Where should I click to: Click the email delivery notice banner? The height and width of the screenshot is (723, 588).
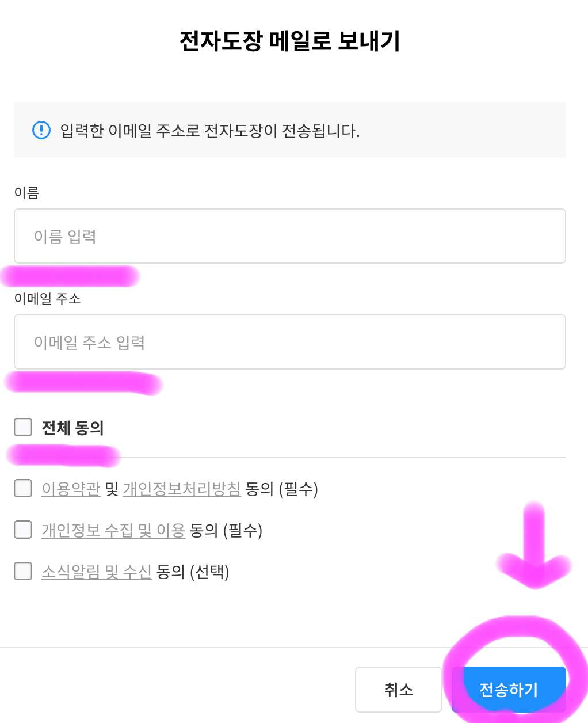[x=289, y=131]
